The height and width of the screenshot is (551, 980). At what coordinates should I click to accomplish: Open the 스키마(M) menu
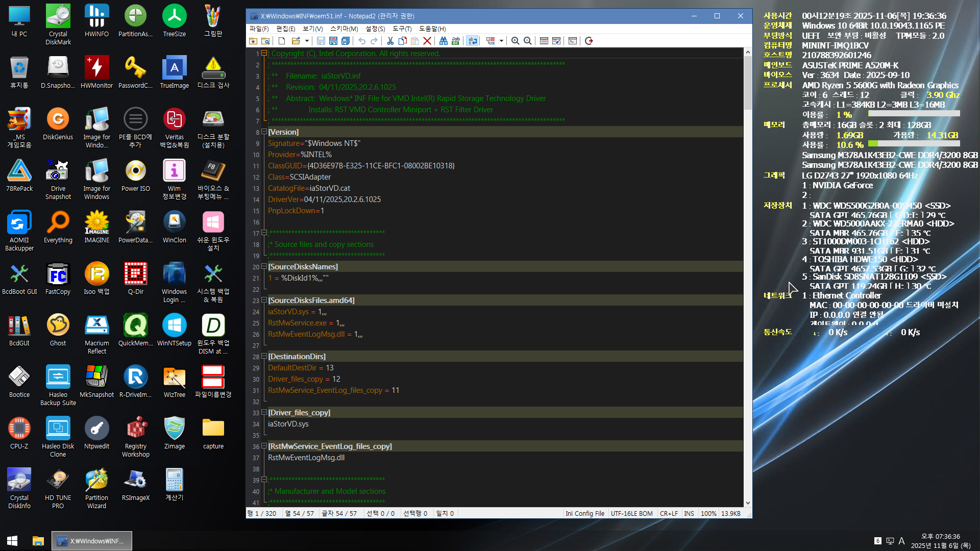click(344, 29)
